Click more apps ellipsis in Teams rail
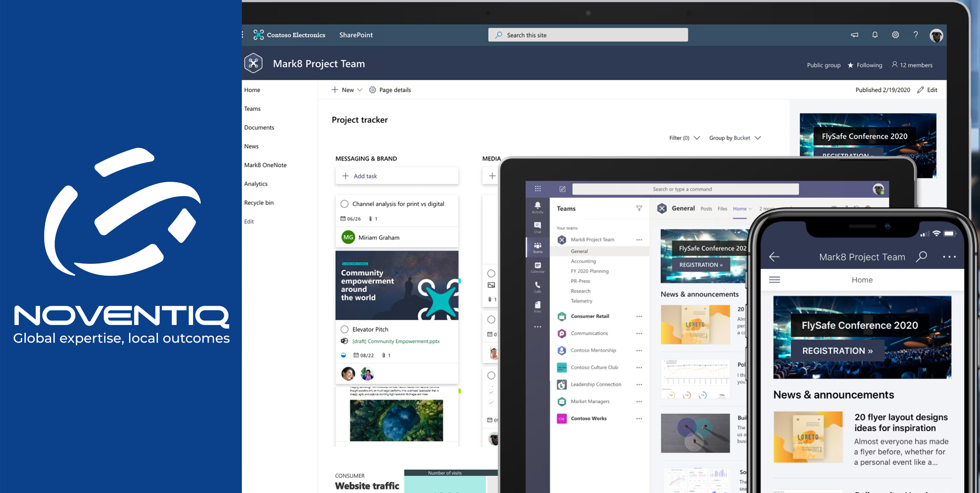 click(x=538, y=327)
